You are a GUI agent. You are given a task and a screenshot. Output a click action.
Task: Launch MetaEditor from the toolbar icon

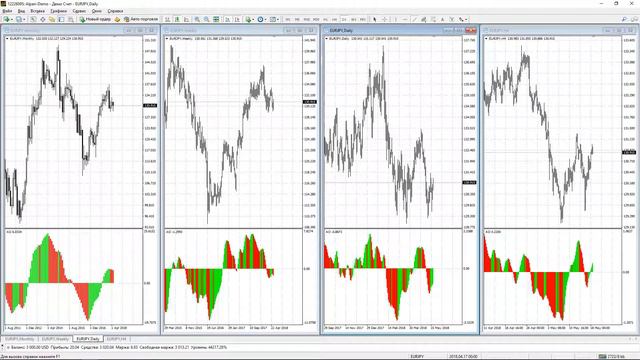point(117,19)
